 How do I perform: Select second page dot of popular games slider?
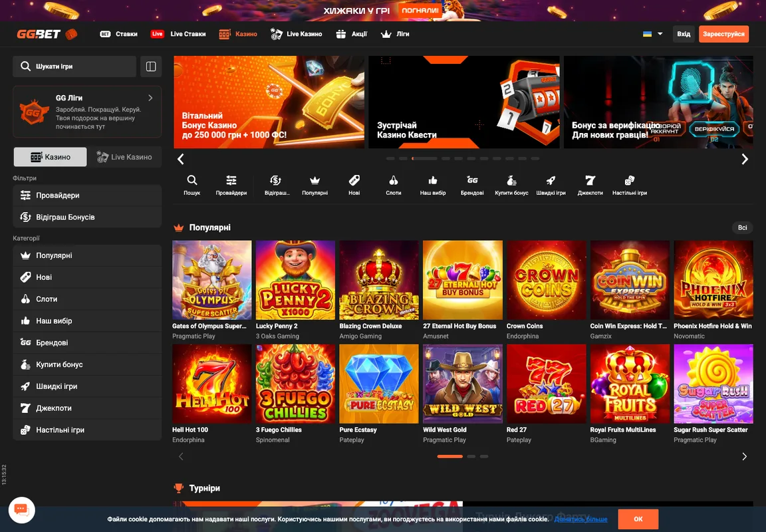471,456
